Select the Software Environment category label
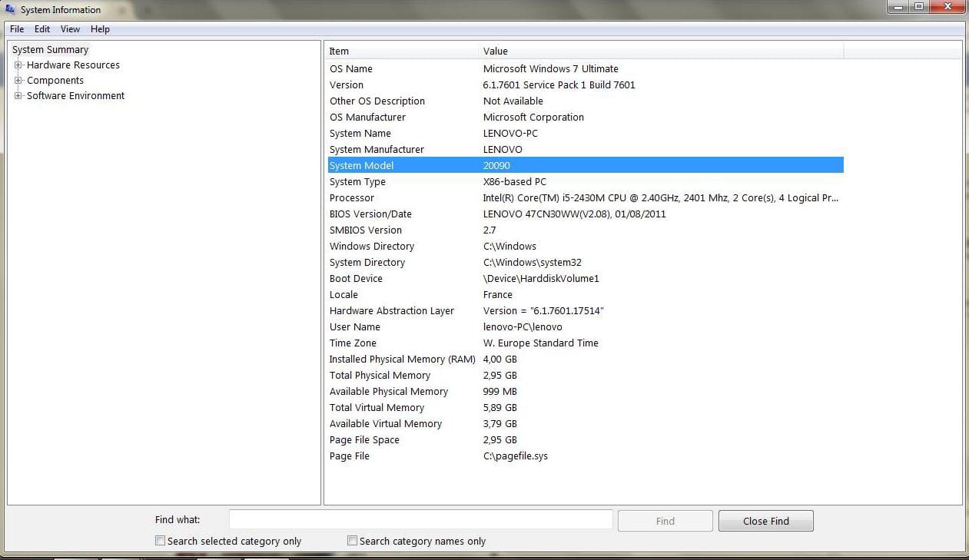Image resolution: width=969 pixels, height=560 pixels. point(75,96)
